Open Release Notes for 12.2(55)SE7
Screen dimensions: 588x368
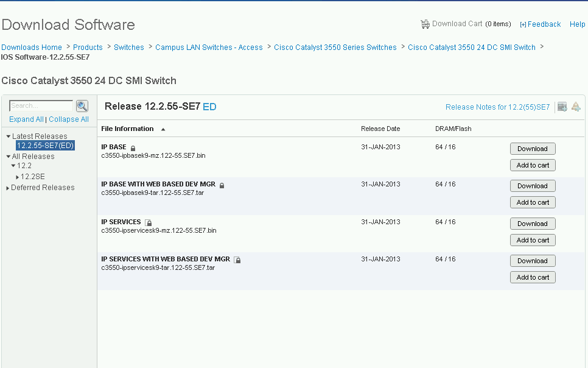point(497,107)
